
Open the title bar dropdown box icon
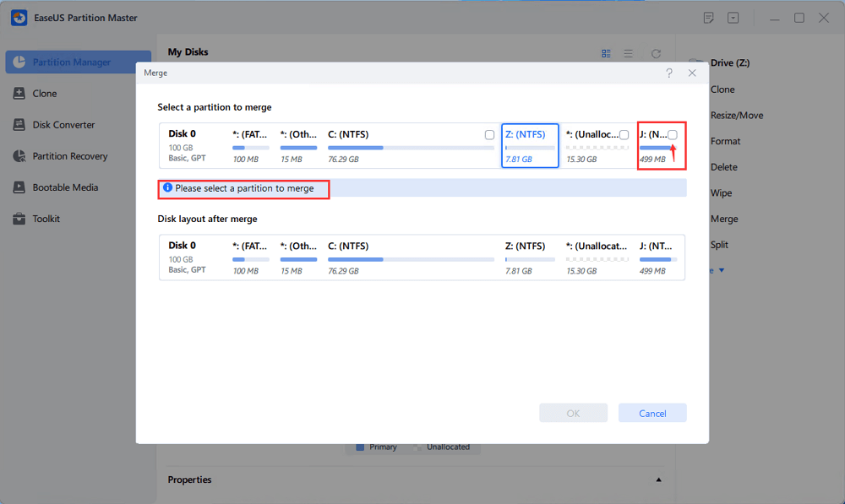(733, 18)
